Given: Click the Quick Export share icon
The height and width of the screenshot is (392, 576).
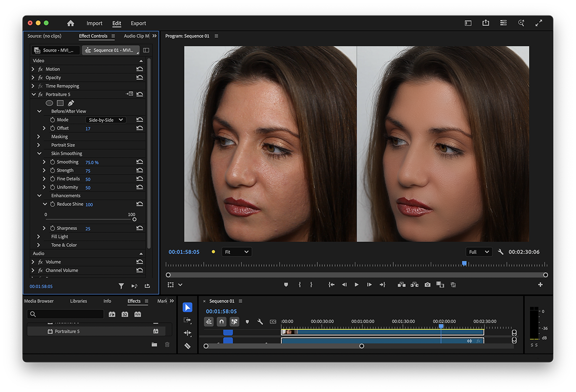Looking at the screenshot, I should (x=486, y=23).
